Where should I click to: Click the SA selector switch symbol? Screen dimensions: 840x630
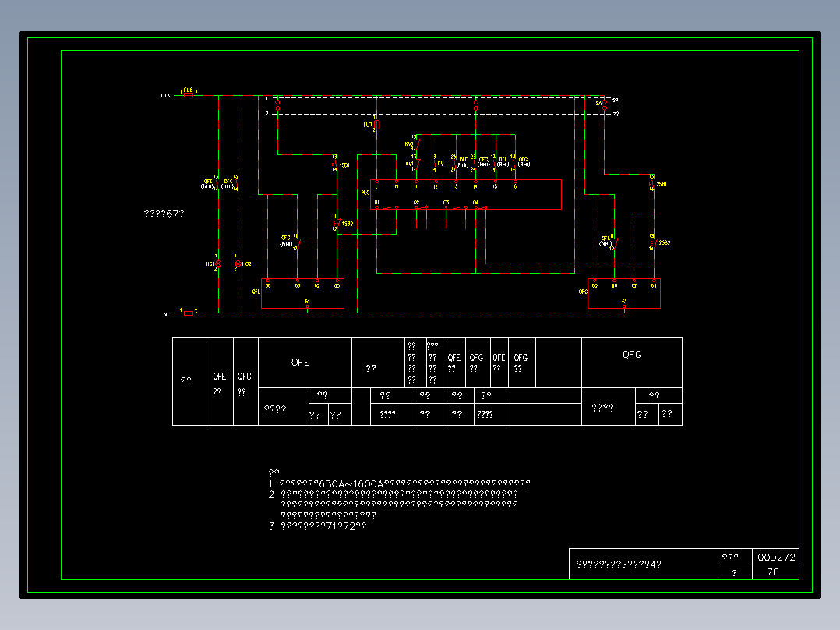605,104
